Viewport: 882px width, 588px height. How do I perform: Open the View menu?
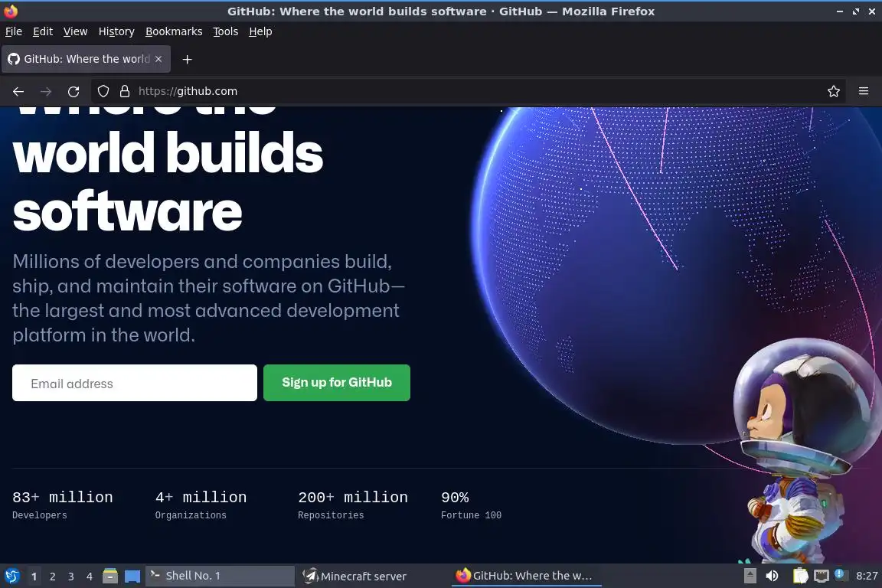[75, 31]
